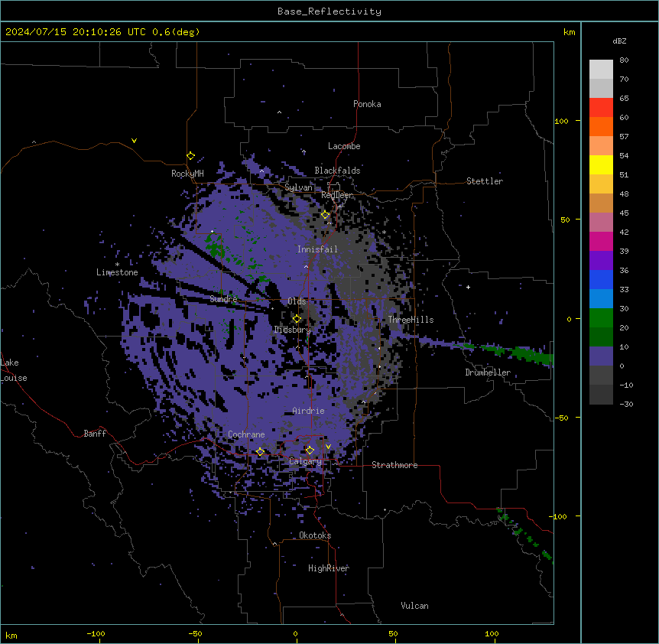Screen dimensions: 659x644
Task: Select the yellow swatch between 54 and 51 dBZ
Action: click(x=601, y=164)
